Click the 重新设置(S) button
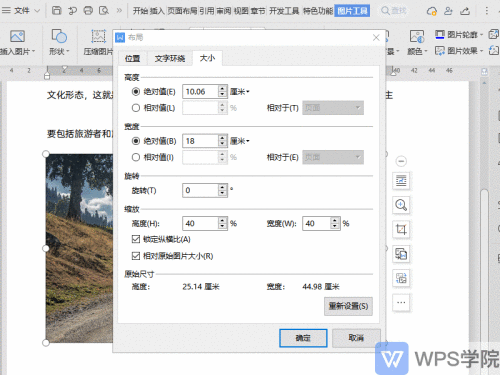The image size is (500, 375). point(348,306)
